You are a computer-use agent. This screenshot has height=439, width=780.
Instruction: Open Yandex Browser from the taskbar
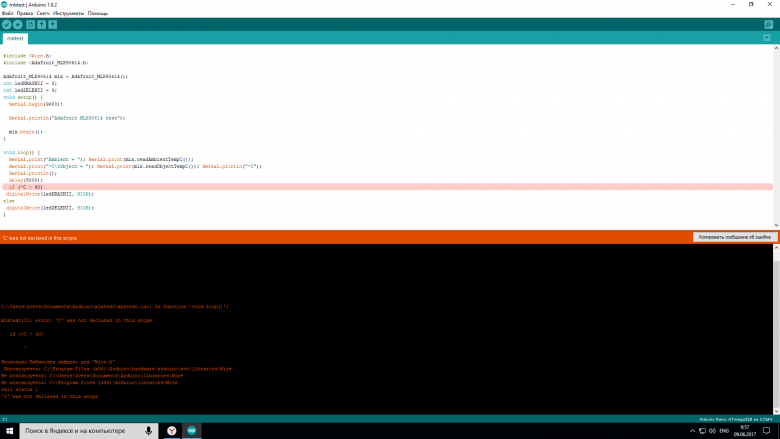(172, 431)
